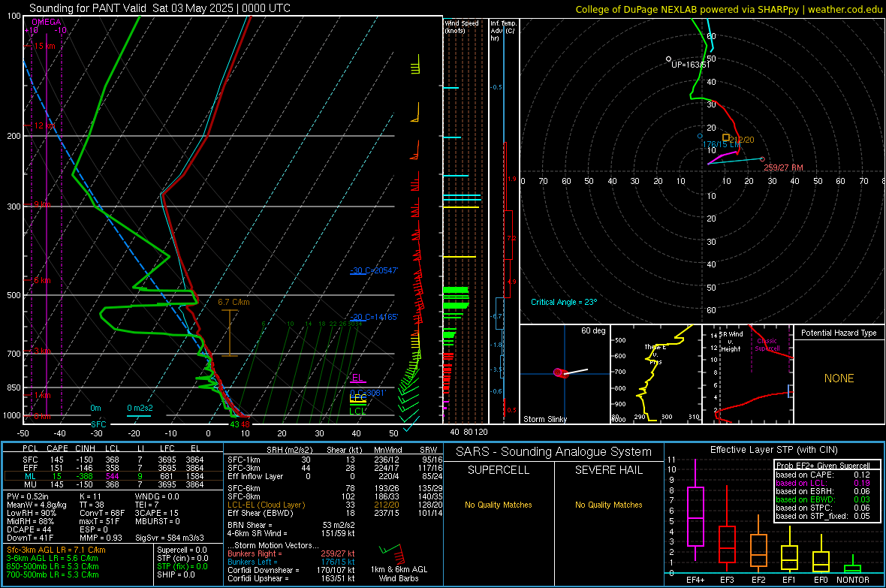This screenshot has width=886, height=588.
Task: Click the 'Wind Speed (knots)' panel header
Action: (x=462, y=26)
